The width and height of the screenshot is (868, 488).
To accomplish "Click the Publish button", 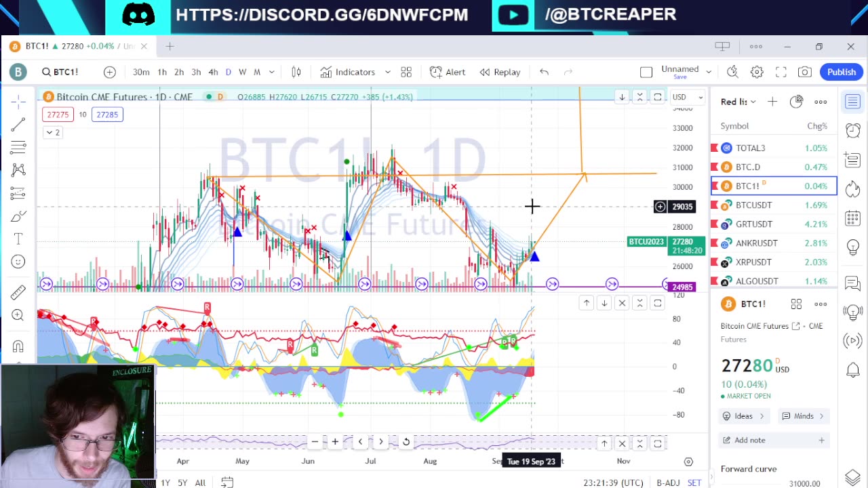I will pos(841,72).
